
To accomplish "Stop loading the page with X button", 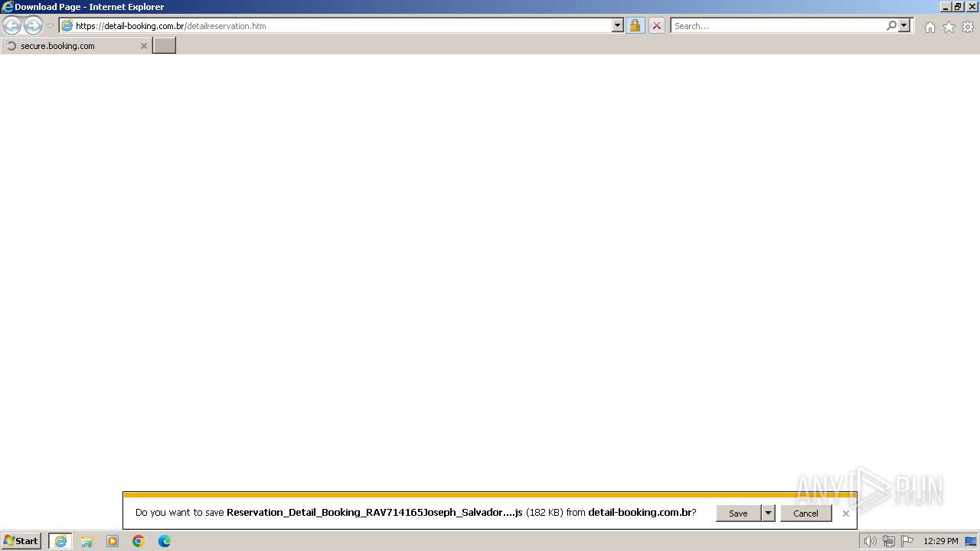I will tap(656, 26).
